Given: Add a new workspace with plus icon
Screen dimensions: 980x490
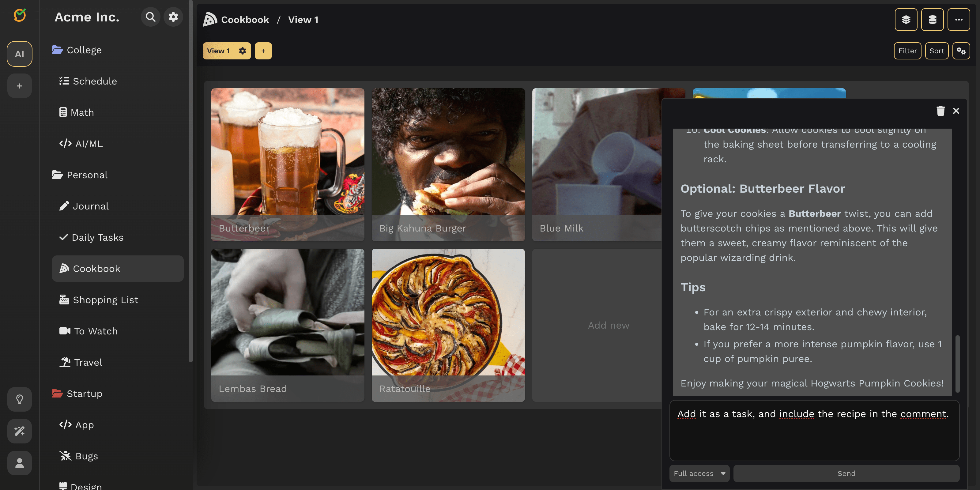Looking at the screenshot, I should click(x=19, y=86).
